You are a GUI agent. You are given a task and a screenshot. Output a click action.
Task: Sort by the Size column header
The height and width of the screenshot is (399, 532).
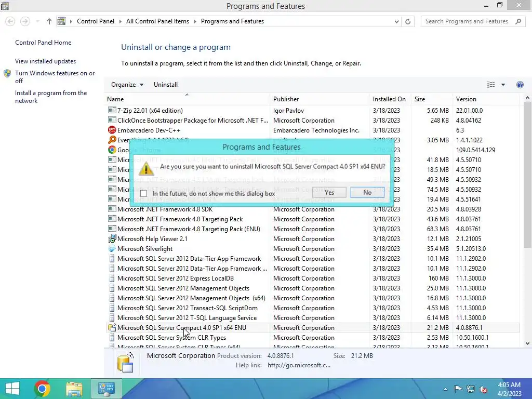[431, 99]
